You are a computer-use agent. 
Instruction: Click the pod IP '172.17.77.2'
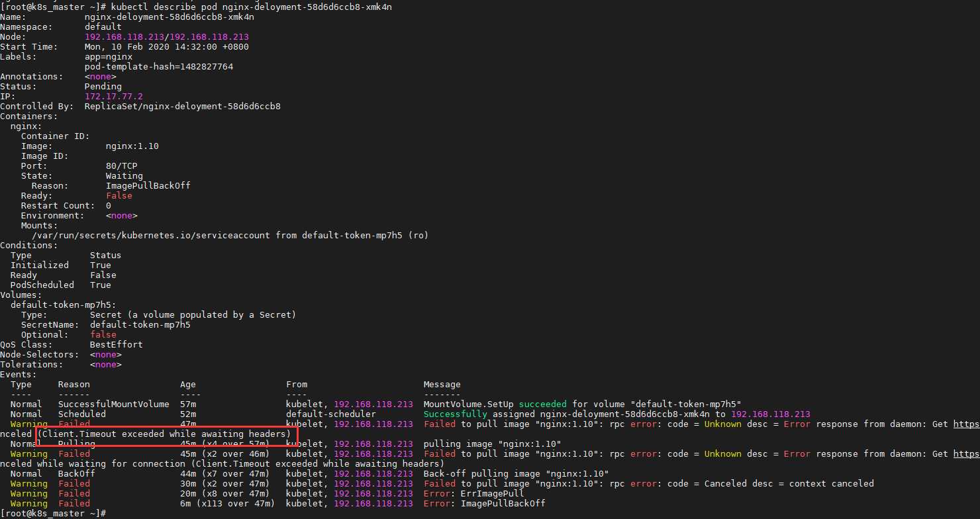[114, 96]
